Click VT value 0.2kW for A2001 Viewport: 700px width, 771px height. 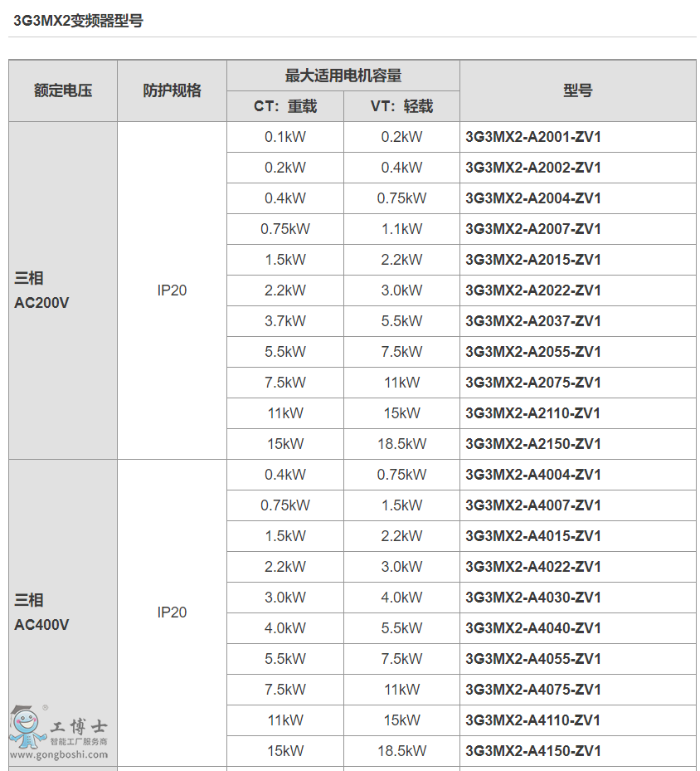tap(401, 137)
